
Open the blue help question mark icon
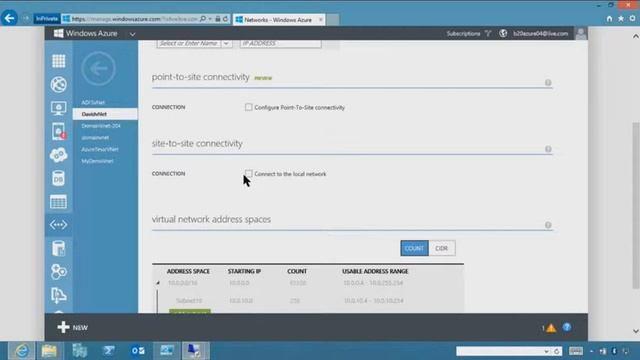point(567,327)
